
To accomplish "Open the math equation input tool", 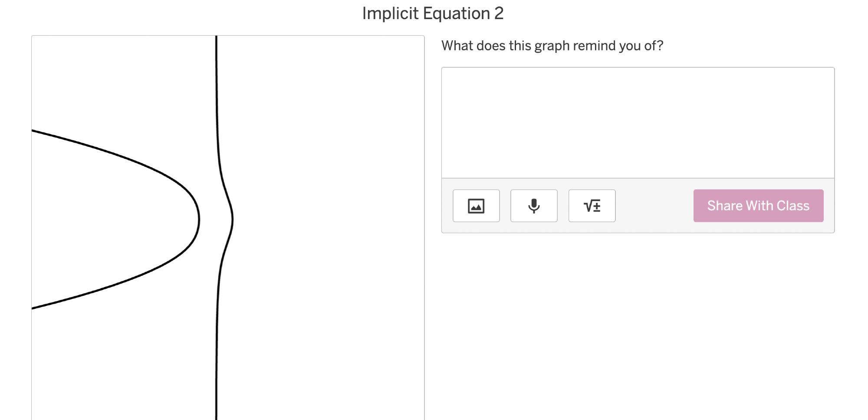I will coord(592,206).
